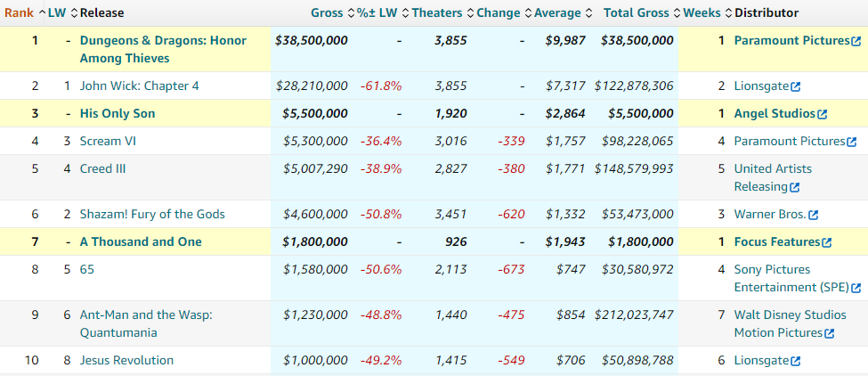Sort by Average column header
Screen dimensions: 868x376
(557, 12)
